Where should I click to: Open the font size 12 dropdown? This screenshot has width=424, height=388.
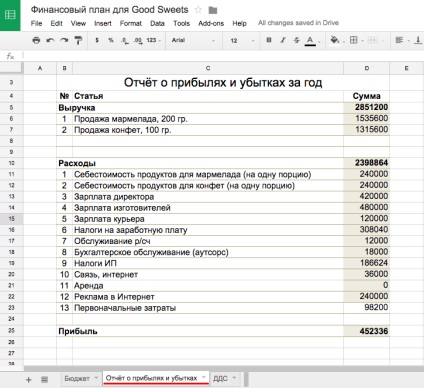242,41
